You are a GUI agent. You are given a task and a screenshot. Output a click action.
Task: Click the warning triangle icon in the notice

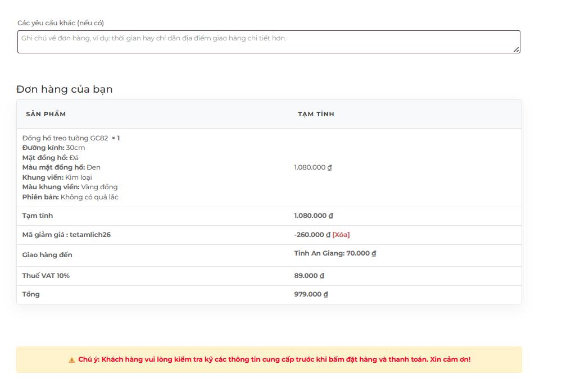coord(71,360)
